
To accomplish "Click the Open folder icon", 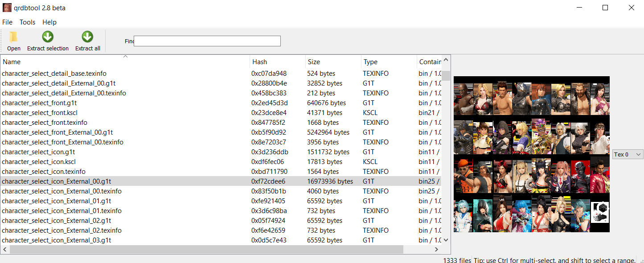I will [13, 37].
